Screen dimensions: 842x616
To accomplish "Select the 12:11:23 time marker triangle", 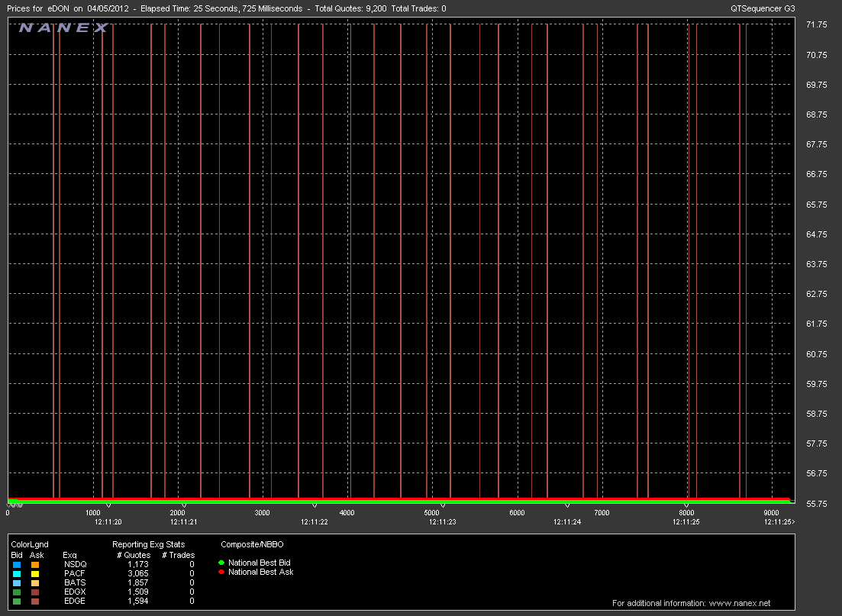I will click(443, 506).
